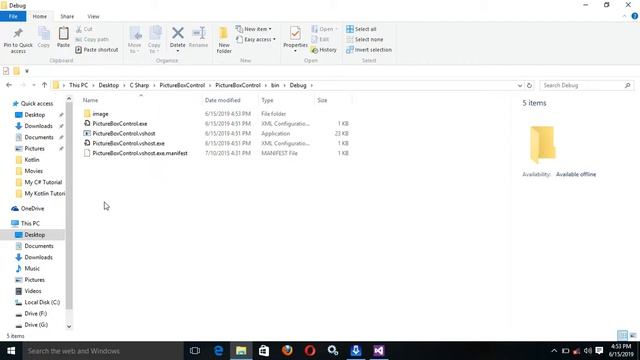Viewport: 640px width, 360px height.
Task: Click Select all in ribbon
Action: (x=361, y=29)
